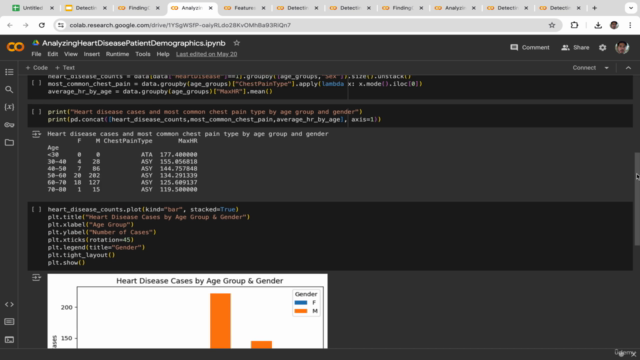Switch to the Feature browser tab
This screenshot has height=360, width=640.
tap(244, 8)
